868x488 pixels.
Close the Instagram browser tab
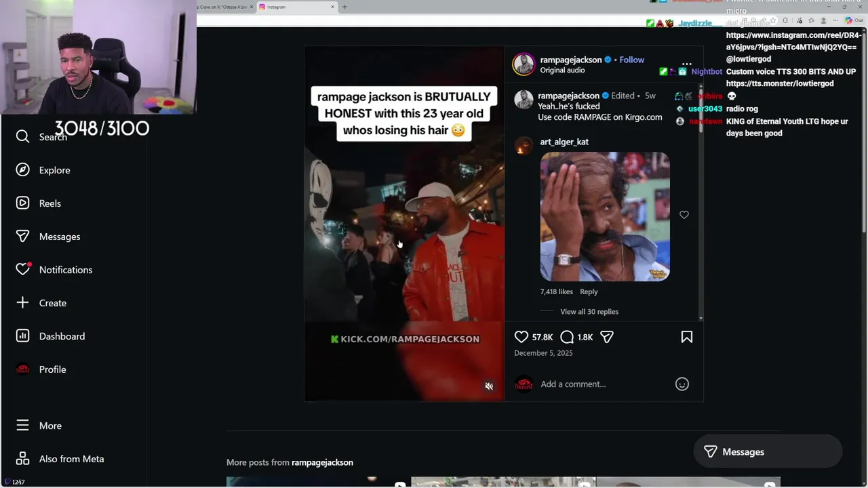click(333, 7)
